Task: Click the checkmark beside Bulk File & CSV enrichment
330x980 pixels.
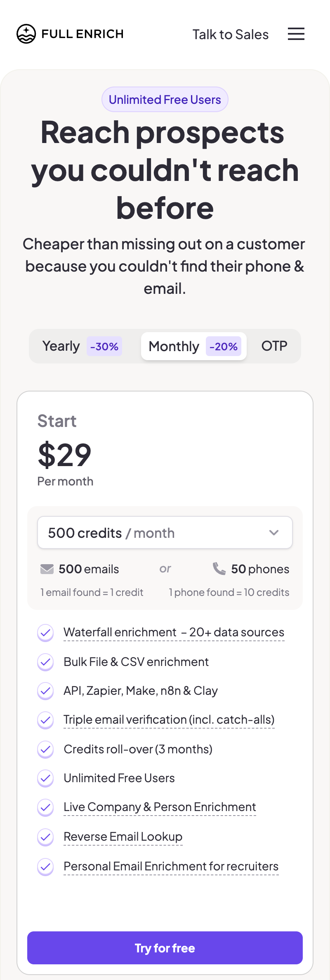Action: pyautogui.click(x=45, y=662)
